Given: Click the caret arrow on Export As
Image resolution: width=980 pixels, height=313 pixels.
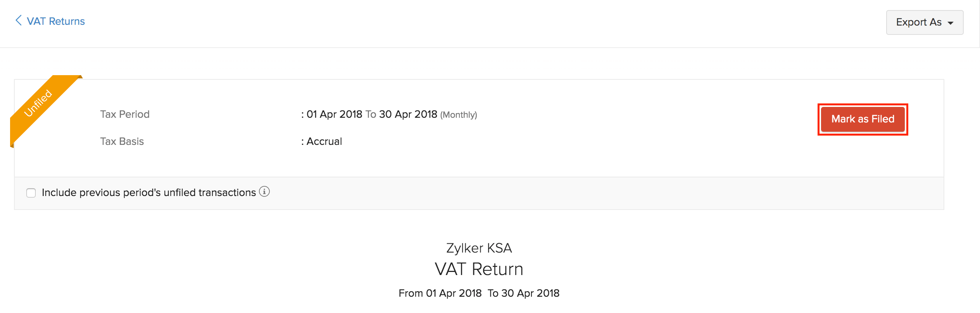Looking at the screenshot, I should tap(951, 23).
